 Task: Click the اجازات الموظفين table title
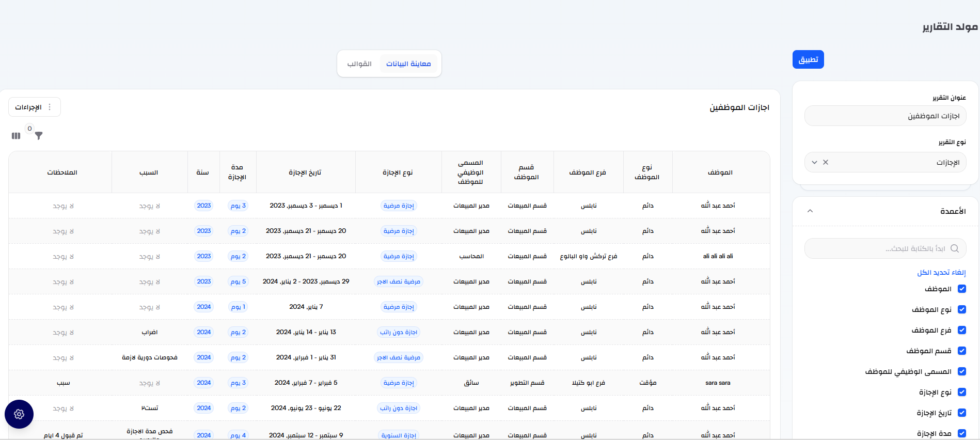tap(739, 107)
